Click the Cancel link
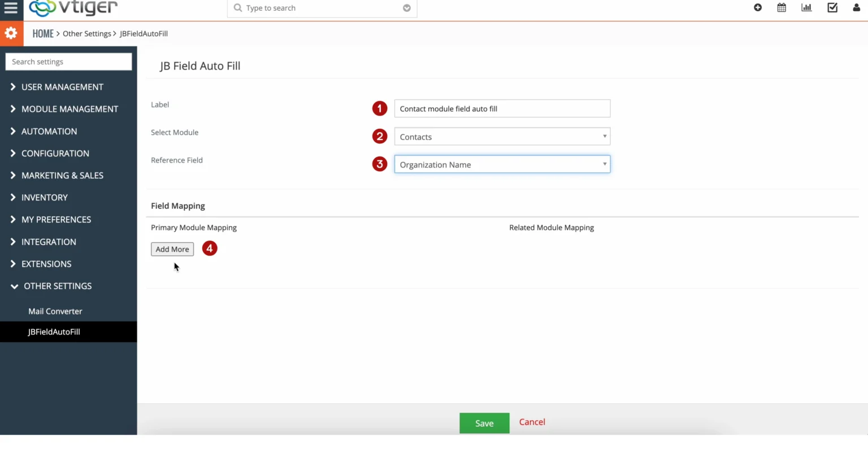This screenshot has height=450, width=868. [x=531, y=422]
